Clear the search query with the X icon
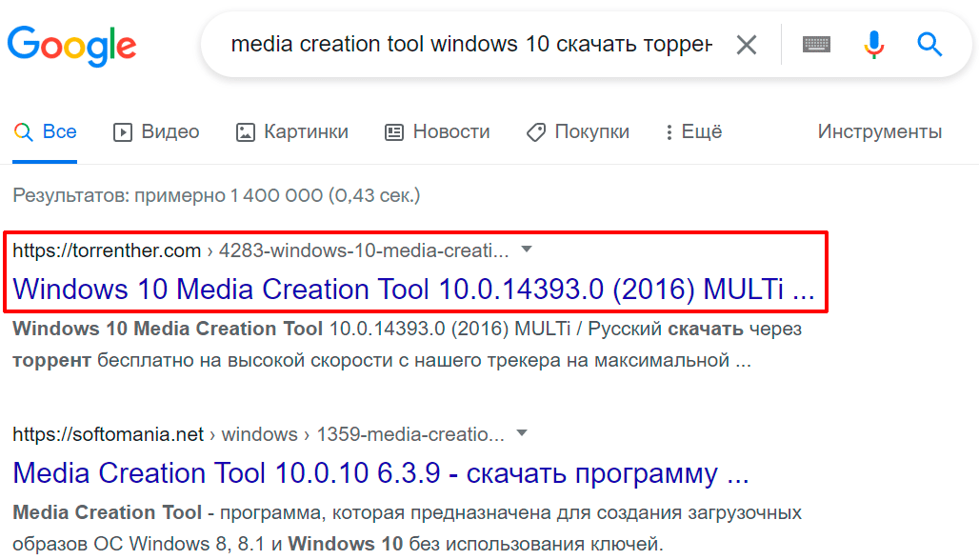This screenshot has width=979, height=560. 747,45
